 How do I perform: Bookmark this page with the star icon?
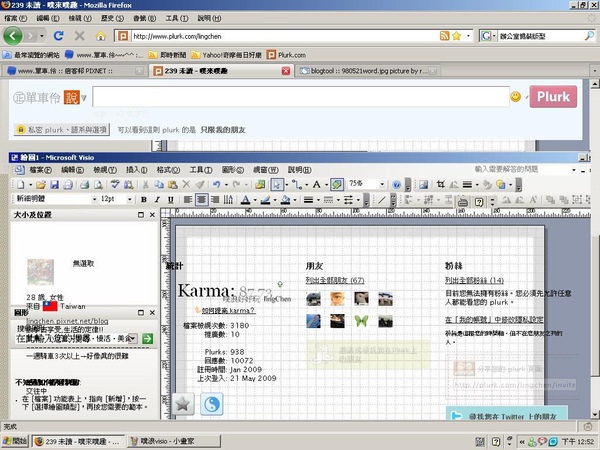456,36
